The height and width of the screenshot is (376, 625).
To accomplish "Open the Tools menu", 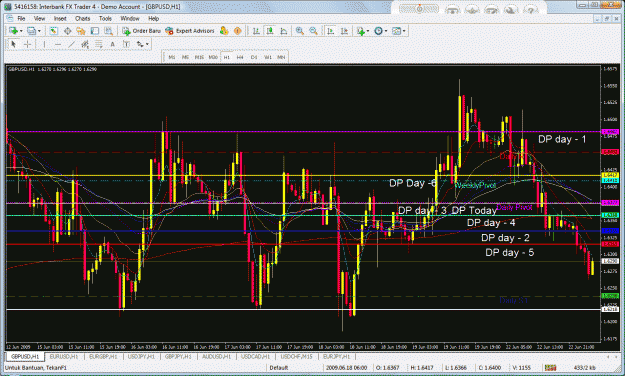I will 105,19.
